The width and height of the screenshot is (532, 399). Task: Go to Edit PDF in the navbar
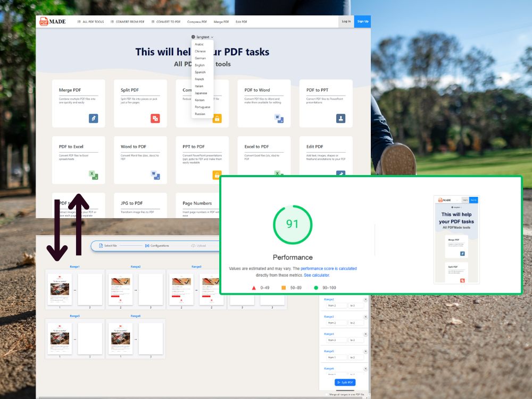point(241,22)
